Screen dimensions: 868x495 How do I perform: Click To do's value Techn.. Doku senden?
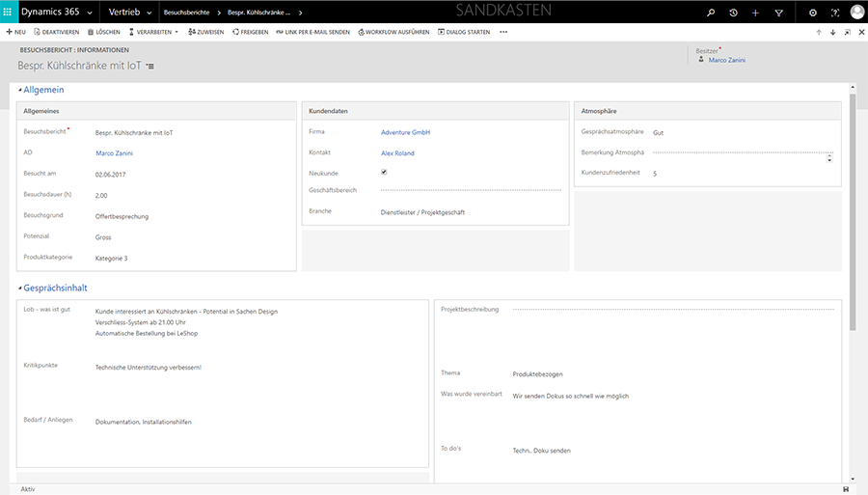pyautogui.click(x=541, y=451)
